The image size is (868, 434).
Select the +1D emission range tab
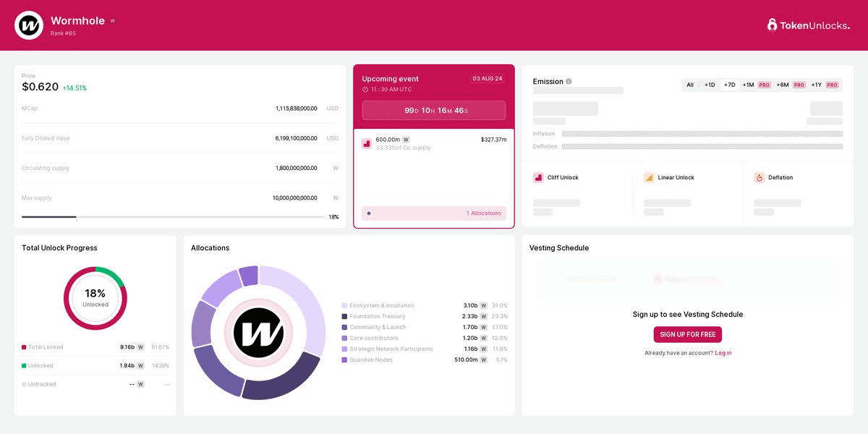[710, 85]
